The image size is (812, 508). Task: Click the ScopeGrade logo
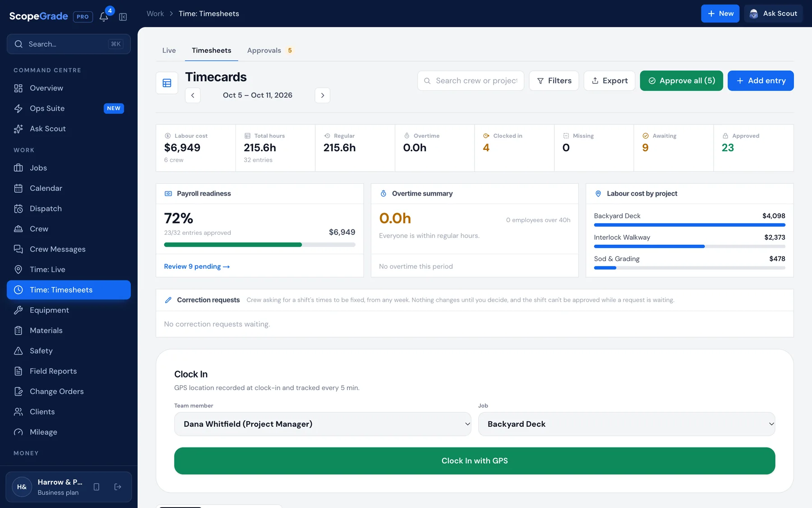pyautogui.click(x=38, y=16)
